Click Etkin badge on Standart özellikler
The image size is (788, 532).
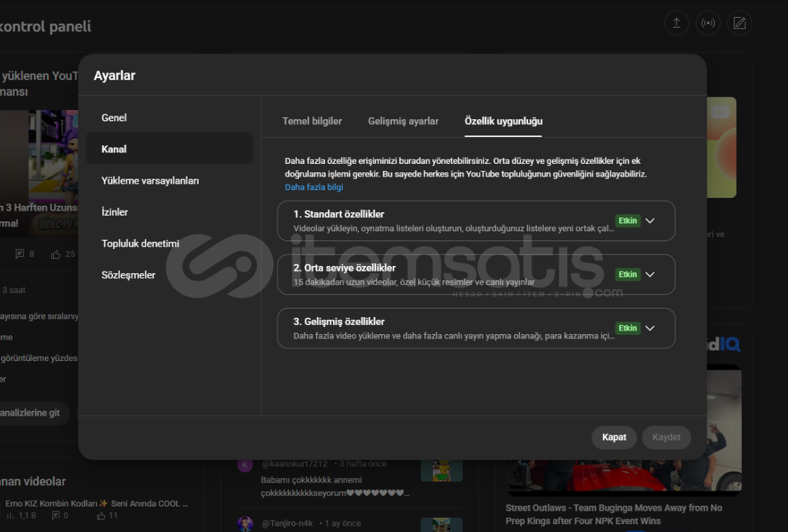628,221
